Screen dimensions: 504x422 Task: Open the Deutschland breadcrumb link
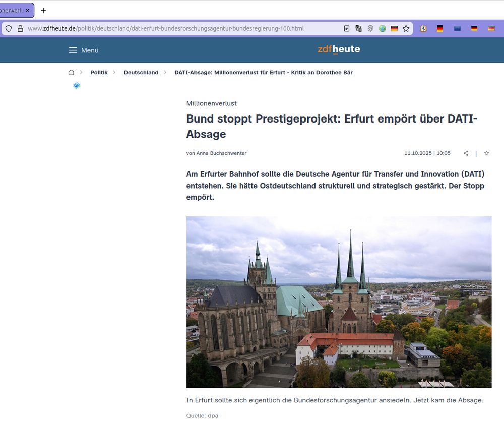(x=141, y=72)
